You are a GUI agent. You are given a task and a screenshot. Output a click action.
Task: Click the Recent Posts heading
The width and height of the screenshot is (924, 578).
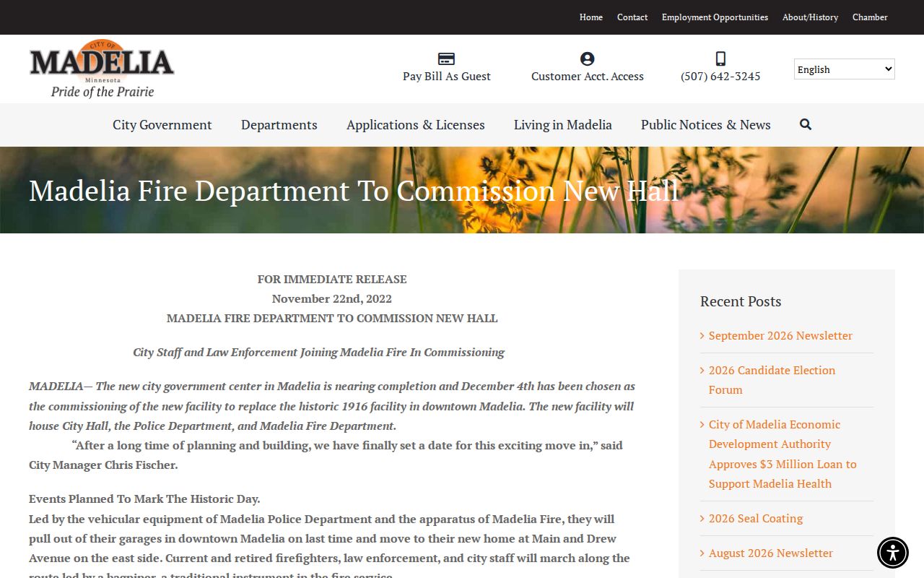coord(741,302)
